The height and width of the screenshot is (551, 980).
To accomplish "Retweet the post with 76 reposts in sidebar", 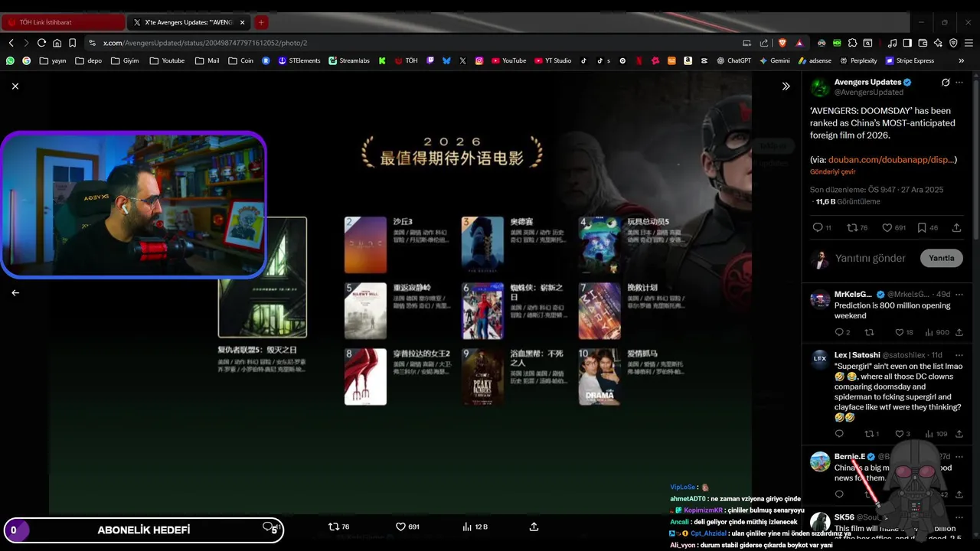I will (857, 227).
